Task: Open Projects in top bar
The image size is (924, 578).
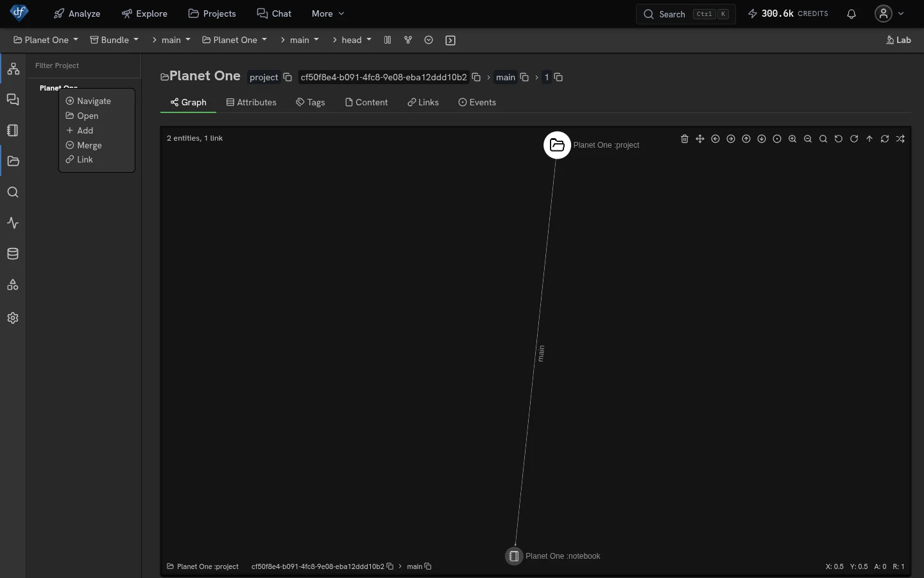Action: click(212, 13)
